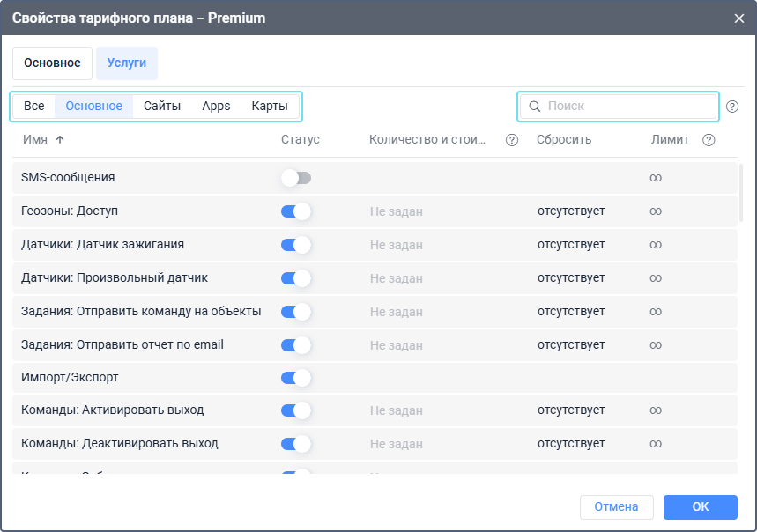Click the help icon beside the search field

pos(732,107)
